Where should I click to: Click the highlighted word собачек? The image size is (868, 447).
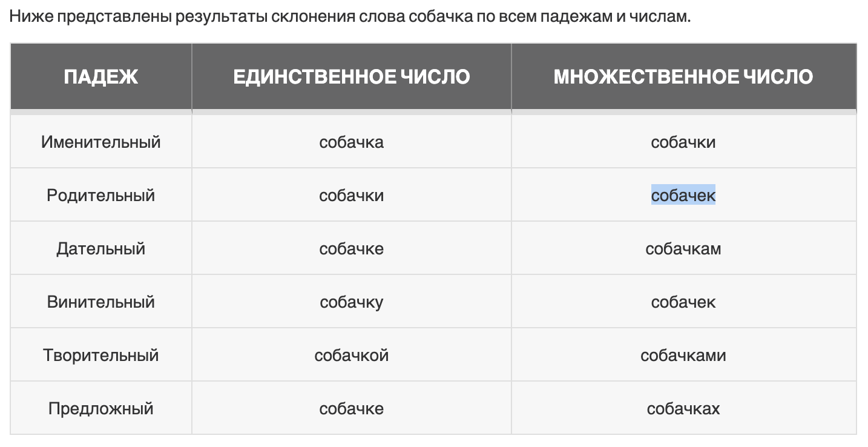tap(683, 196)
